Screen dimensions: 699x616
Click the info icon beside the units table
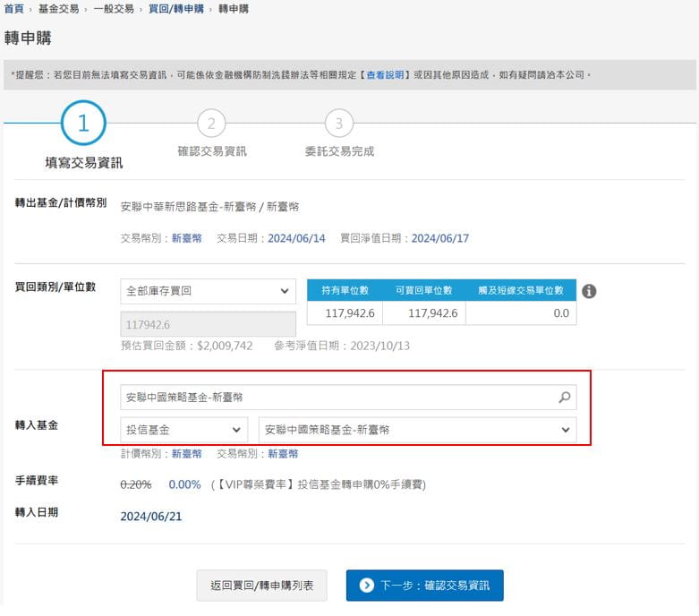(x=589, y=291)
